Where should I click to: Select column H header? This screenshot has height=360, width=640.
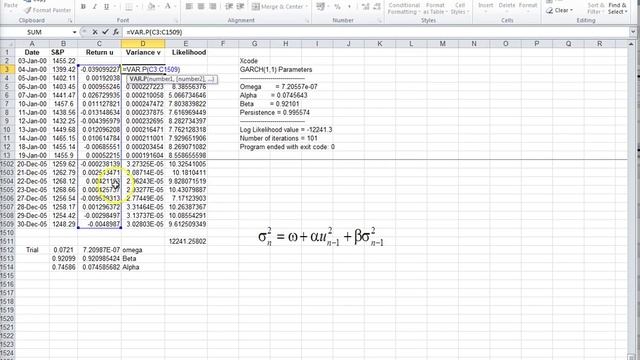click(x=285, y=44)
